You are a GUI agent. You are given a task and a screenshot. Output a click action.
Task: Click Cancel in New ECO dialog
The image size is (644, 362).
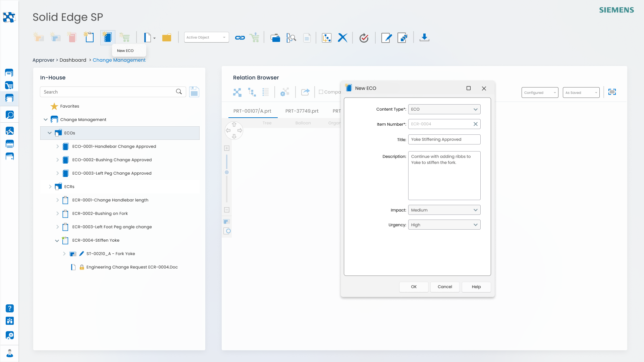click(445, 287)
